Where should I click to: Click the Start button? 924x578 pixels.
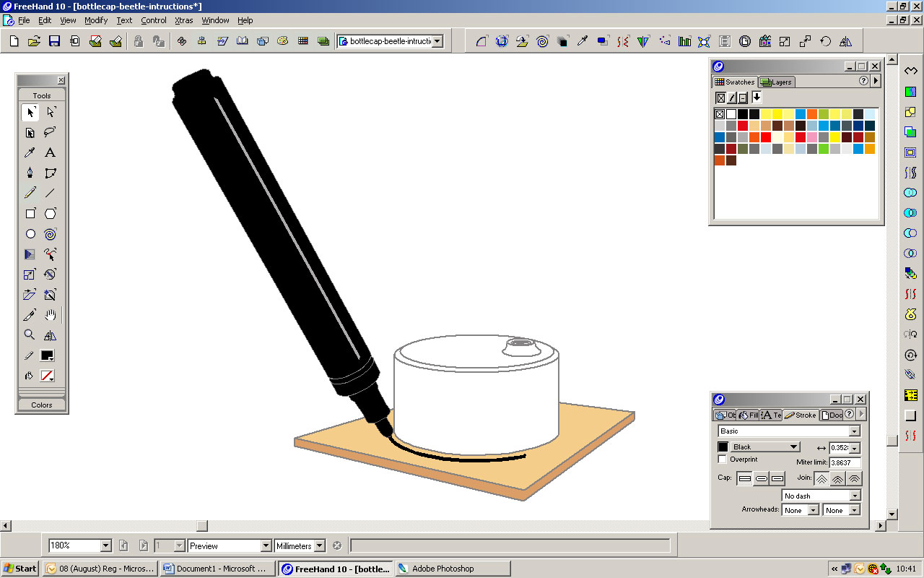pos(19,568)
